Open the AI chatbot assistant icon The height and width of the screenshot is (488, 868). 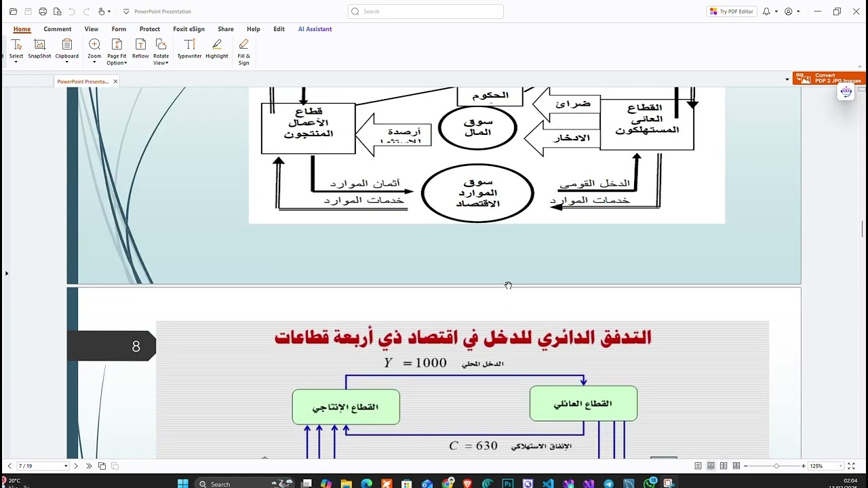(x=846, y=92)
